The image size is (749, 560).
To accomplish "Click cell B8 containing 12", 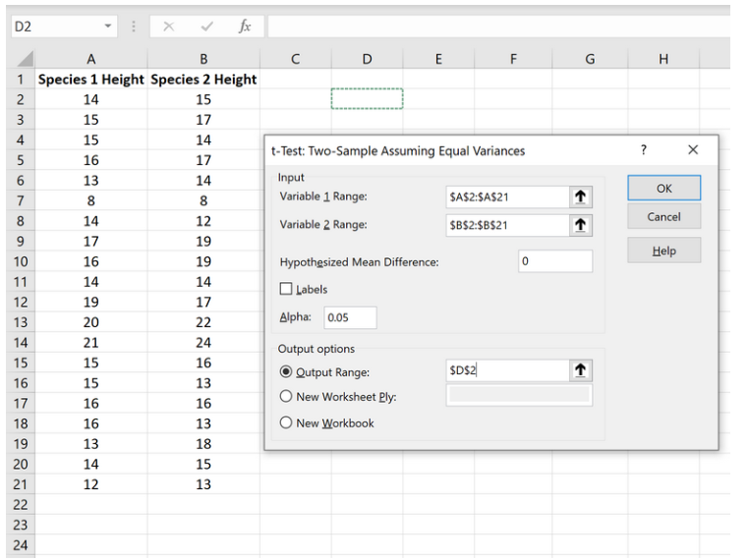I will pyautogui.click(x=203, y=221).
